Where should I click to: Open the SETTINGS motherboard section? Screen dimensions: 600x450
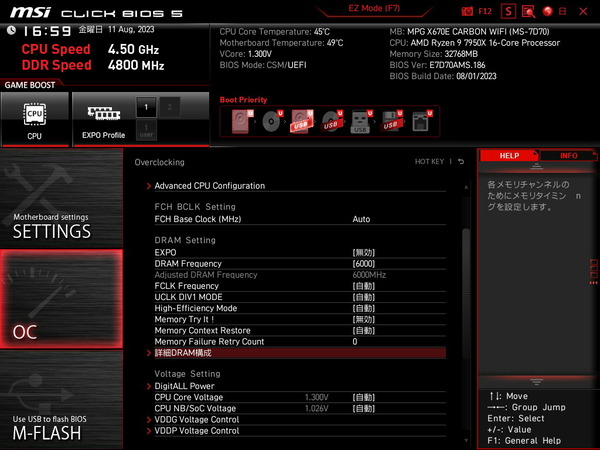click(61, 198)
